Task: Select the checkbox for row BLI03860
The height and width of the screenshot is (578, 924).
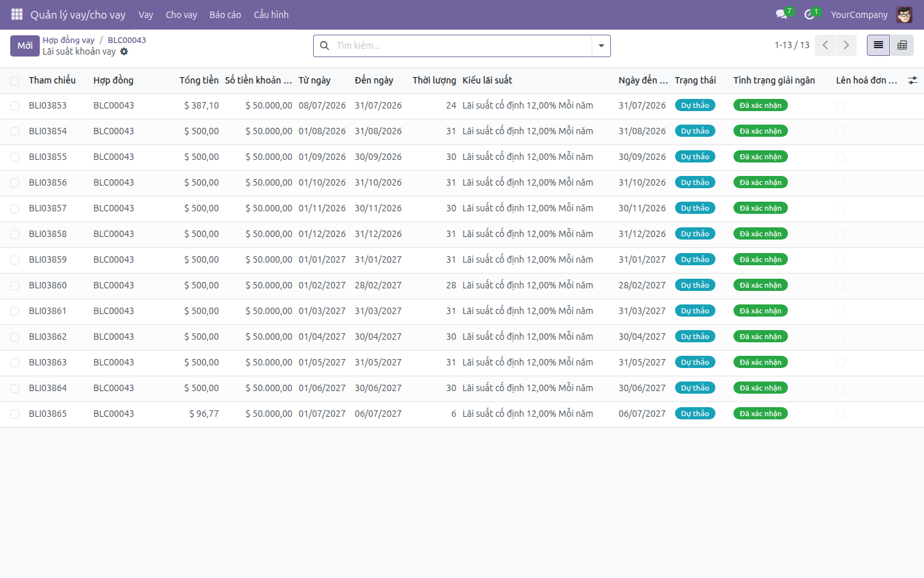Action: click(x=15, y=286)
